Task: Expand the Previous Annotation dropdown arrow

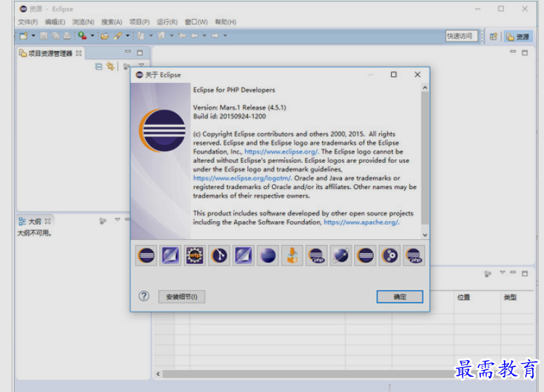Action: (172, 36)
